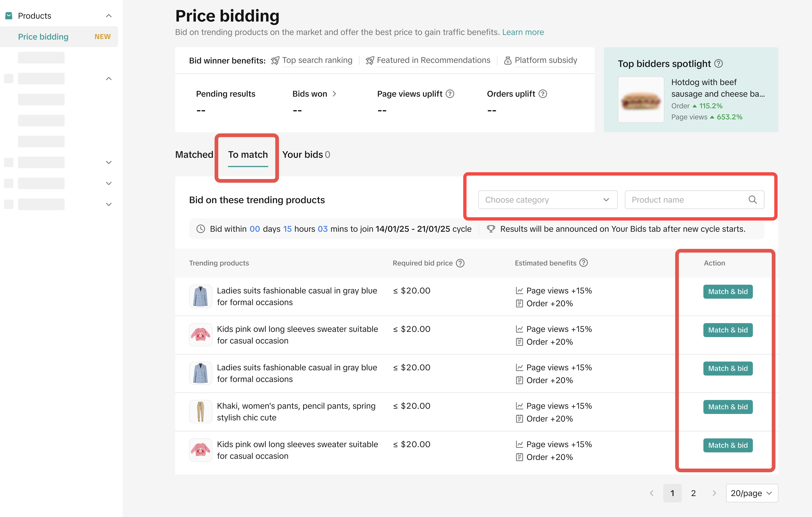Click the Products sidebar icon
This screenshot has height=517, width=812.
click(x=9, y=16)
